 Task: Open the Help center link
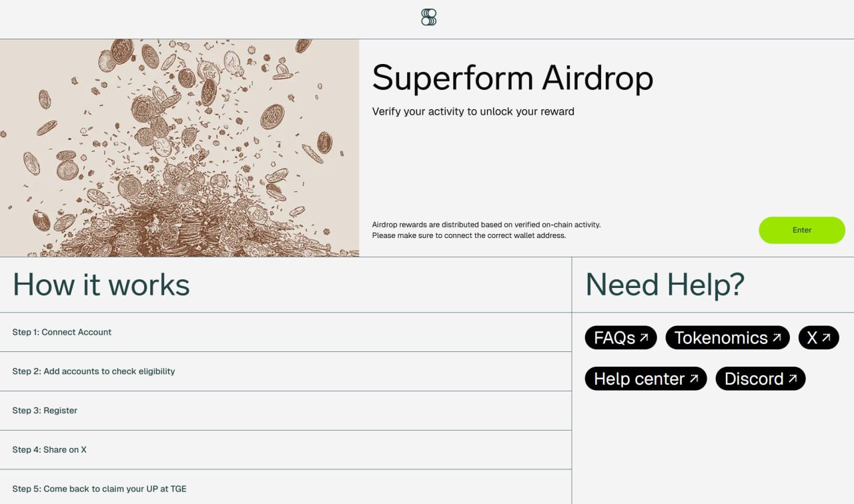pos(639,379)
